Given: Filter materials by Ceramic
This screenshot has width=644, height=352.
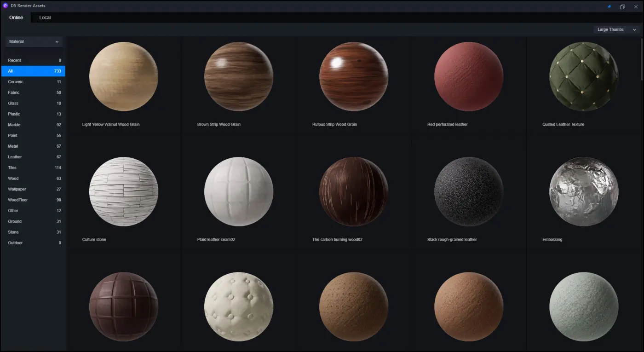Looking at the screenshot, I should point(33,82).
